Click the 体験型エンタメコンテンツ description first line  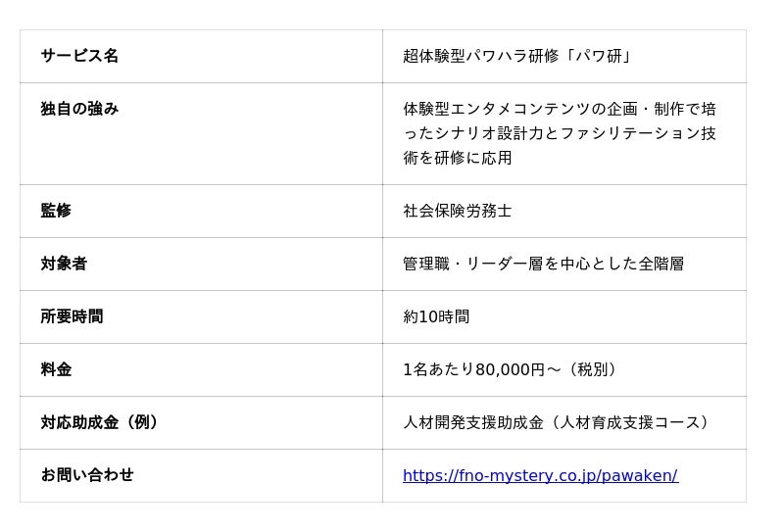560,109
